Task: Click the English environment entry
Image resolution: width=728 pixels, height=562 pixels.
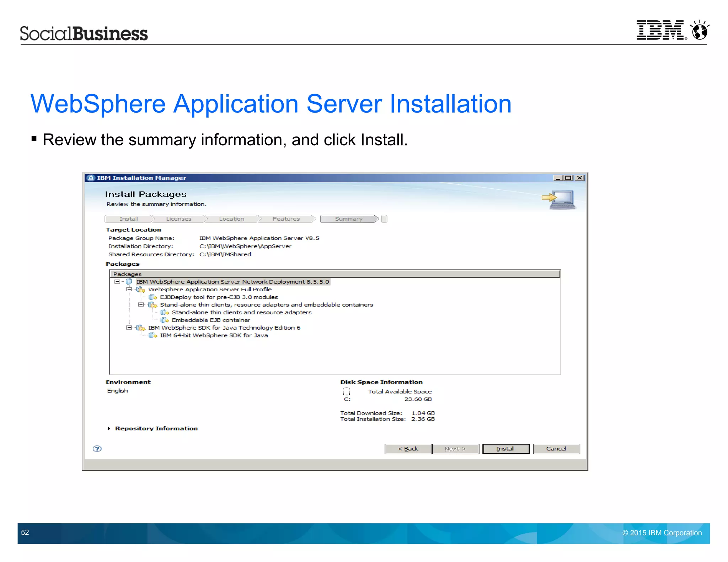Action: pyautogui.click(x=117, y=391)
